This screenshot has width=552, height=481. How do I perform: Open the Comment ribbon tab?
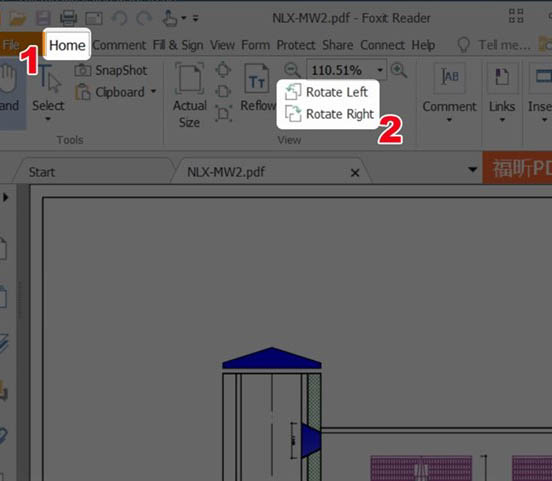(x=119, y=45)
